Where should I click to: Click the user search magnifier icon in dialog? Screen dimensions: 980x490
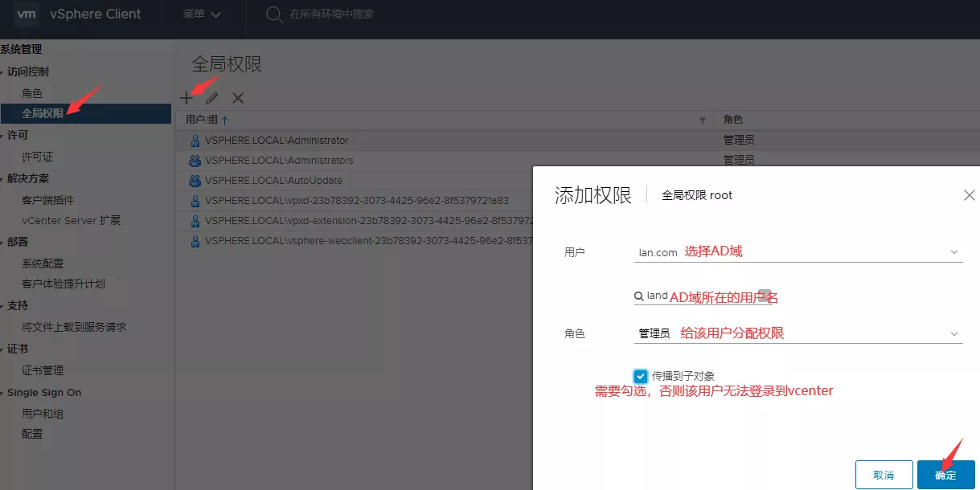click(639, 296)
